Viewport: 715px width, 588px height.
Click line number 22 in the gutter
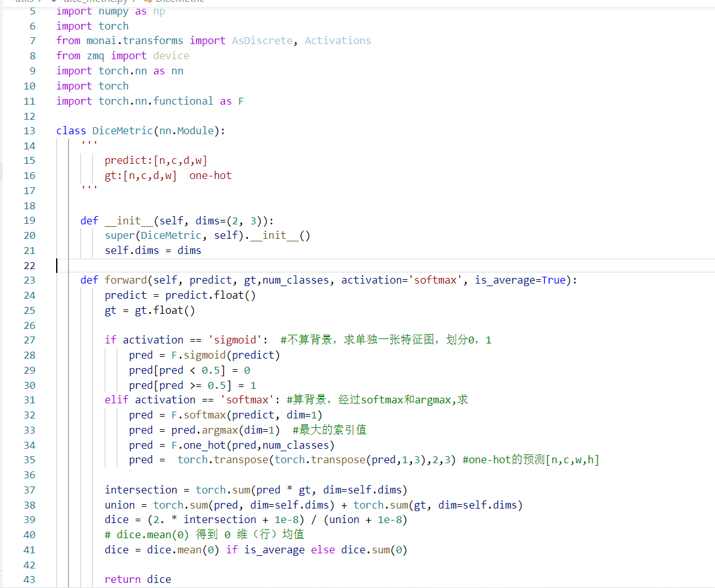[x=29, y=266]
